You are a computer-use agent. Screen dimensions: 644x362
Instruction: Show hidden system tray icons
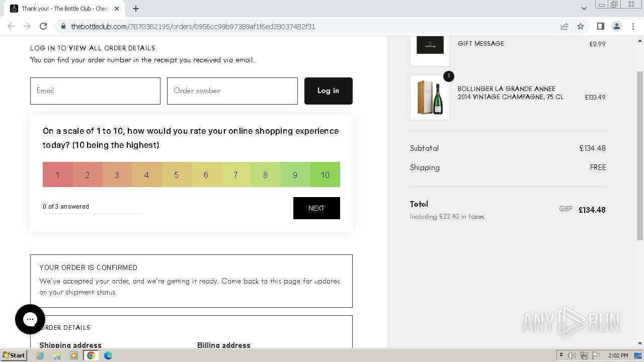pyautogui.click(x=561, y=355)
